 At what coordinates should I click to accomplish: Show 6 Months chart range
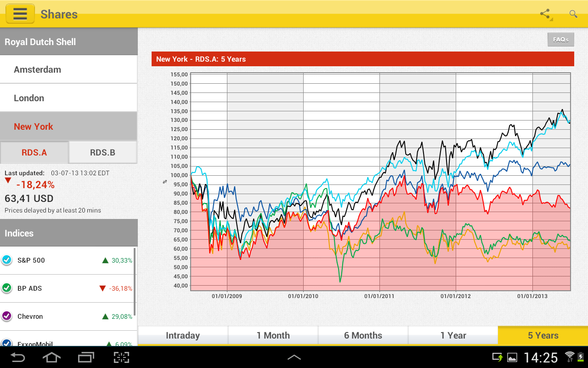click(363, 335)
